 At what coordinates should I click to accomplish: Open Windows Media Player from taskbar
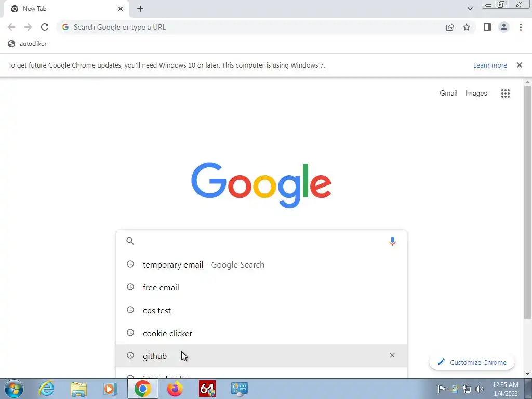[110, 389]
